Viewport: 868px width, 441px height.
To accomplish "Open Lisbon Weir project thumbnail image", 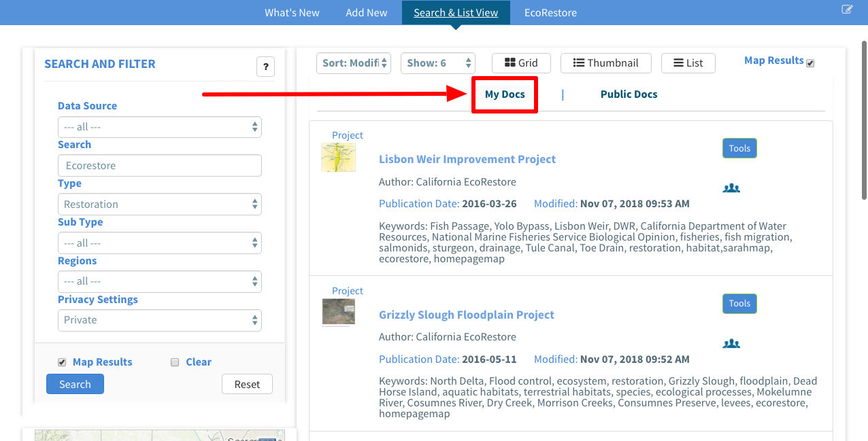I will click(338, 158).
